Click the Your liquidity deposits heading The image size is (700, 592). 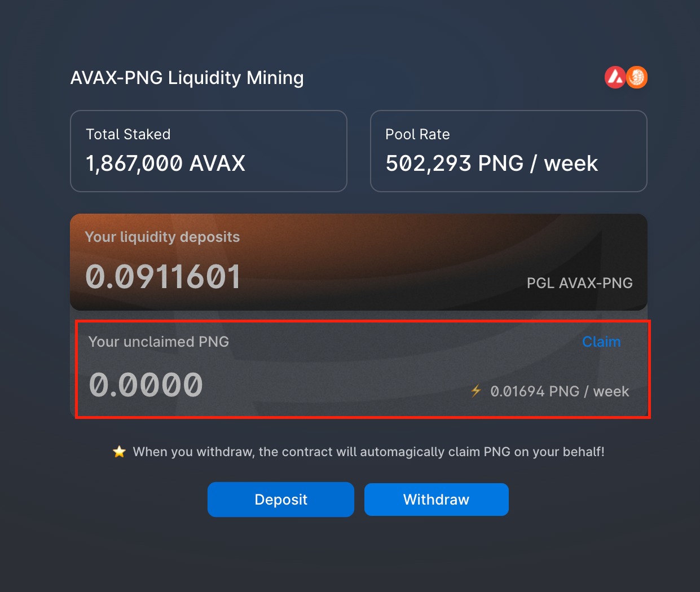click(x=162, y=237)
